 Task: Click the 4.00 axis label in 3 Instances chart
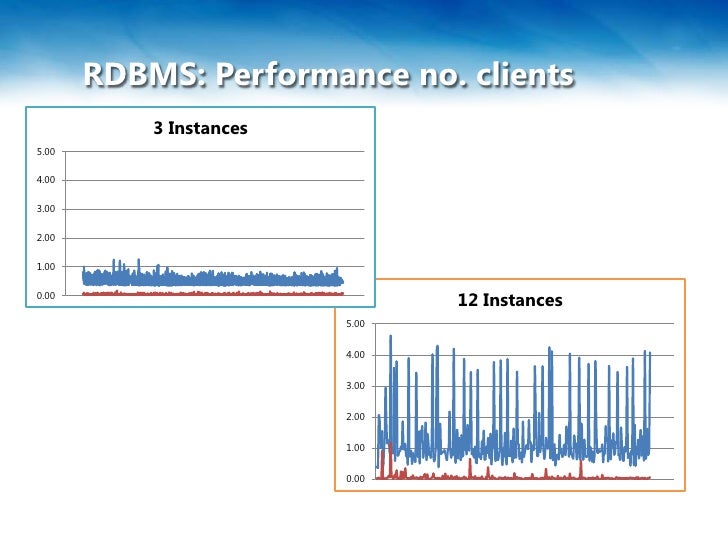tap(46, 180)
